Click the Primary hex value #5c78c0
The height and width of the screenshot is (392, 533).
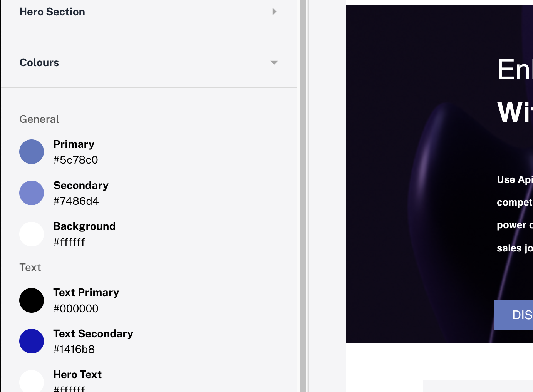75,160
